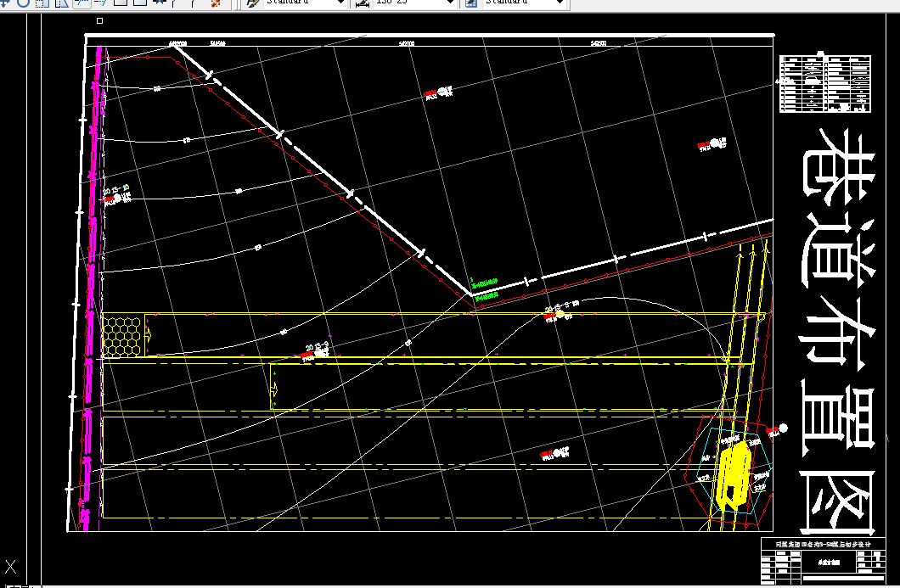This screenshot has width=900, height=588.
Task: Click the UCS X axis icon
Action: [10, 568]
